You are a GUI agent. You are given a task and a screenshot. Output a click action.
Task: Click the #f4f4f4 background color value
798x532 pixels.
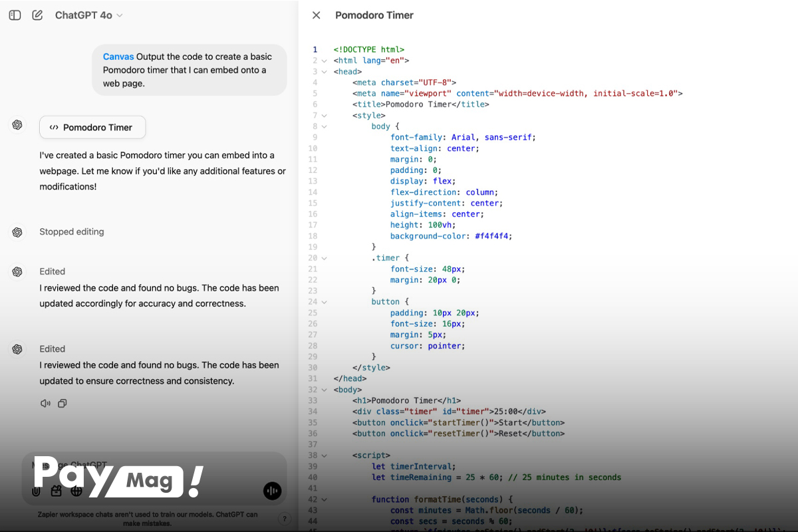(x=493, y=236)
